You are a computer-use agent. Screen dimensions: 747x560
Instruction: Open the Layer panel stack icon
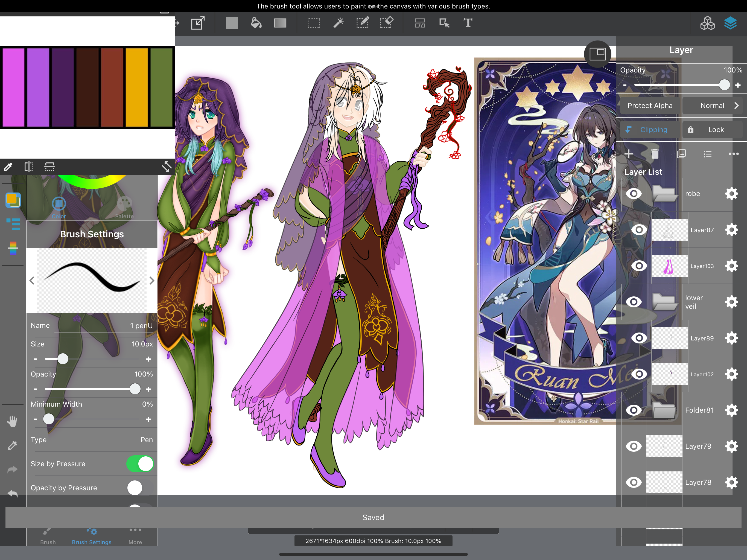730,23
